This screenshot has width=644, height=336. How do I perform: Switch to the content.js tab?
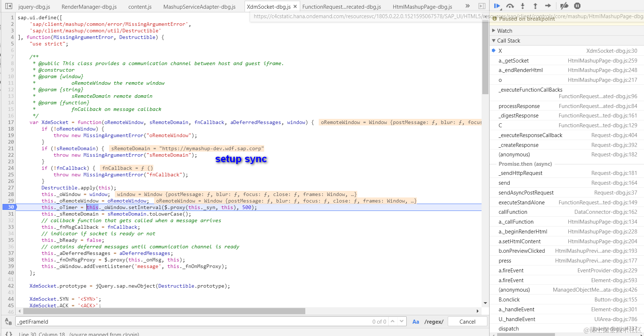click(x=140, y=7)
